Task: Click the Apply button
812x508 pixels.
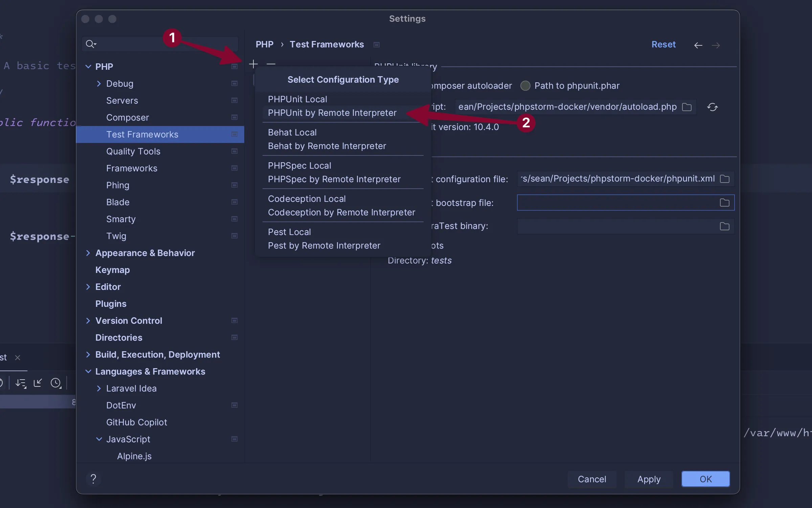Action: coord(649,479)
